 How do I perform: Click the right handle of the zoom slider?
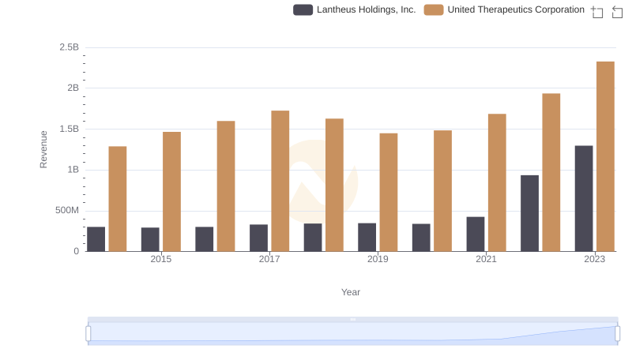[x=618, y=333]
